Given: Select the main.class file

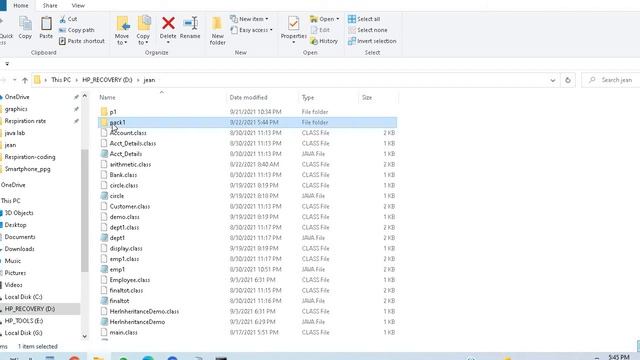Looking at the screenshot, I should pyautogui.click(x=247, y=333).
